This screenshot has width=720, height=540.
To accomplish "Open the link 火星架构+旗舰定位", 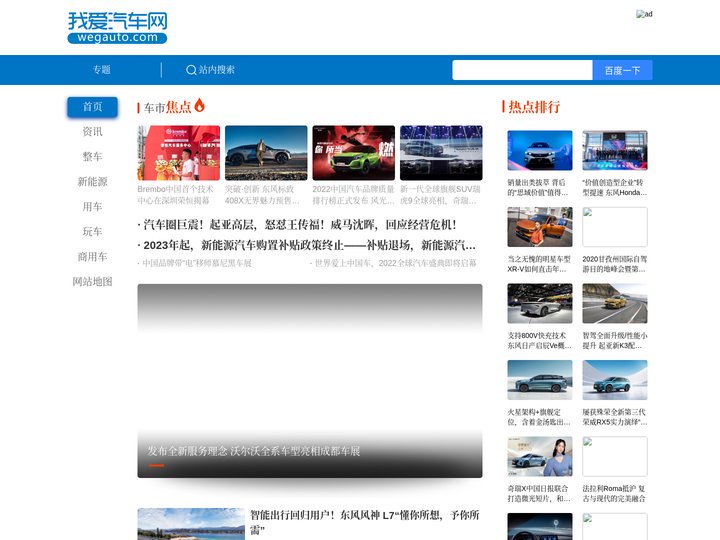I will (539, 417).
